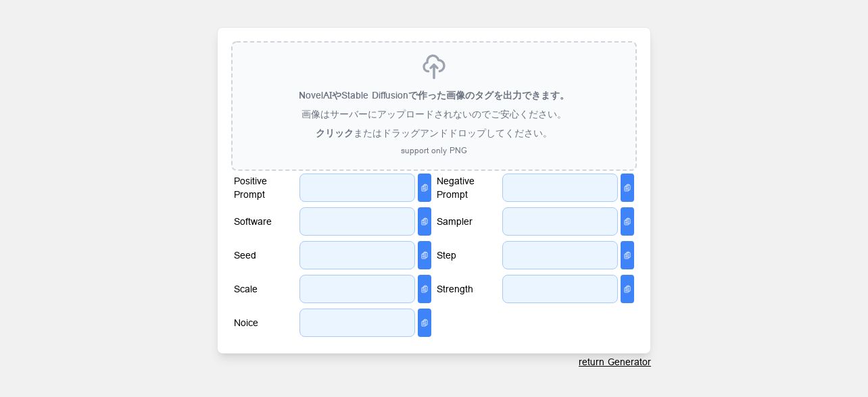Copy the Negative Prompt value

[x=627, y=188]
